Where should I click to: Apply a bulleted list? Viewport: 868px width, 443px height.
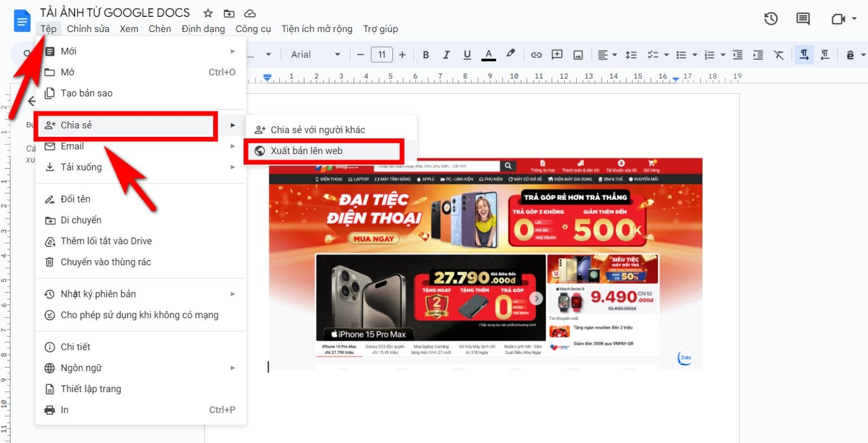click(x=681, y=54)
